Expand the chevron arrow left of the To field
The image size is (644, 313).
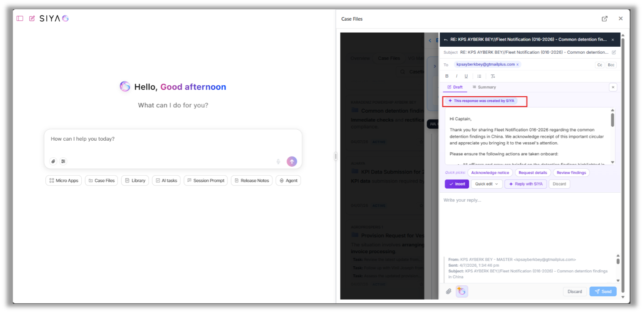point(435,66)
